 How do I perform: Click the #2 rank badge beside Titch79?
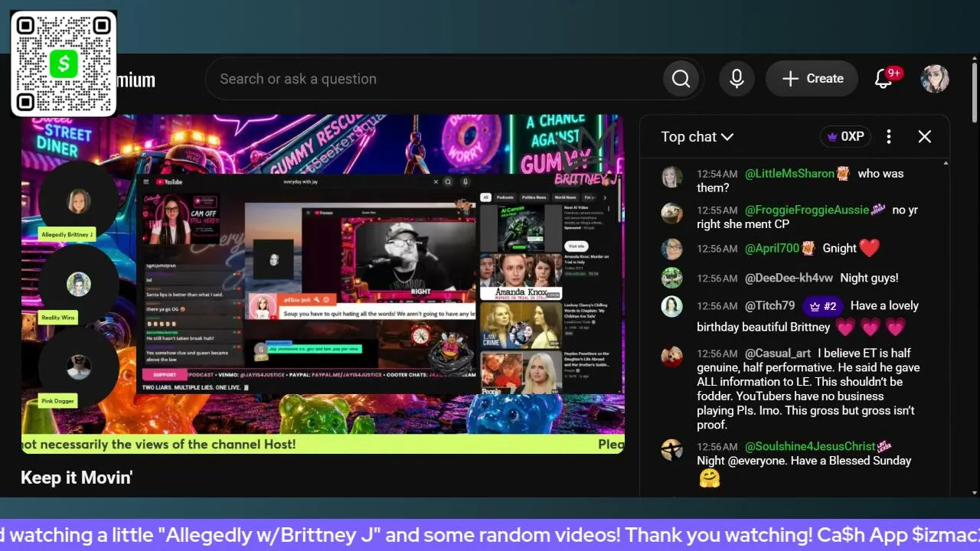point(823,306)
